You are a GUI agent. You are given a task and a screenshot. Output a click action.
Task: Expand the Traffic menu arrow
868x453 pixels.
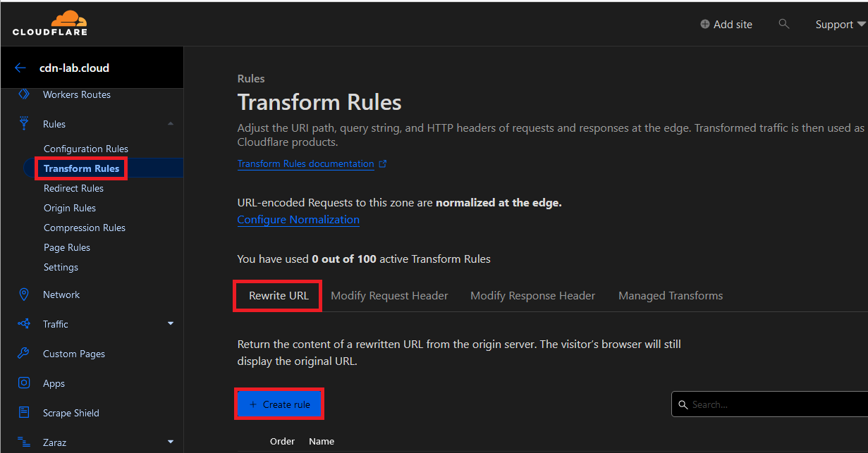click(171, 324)
